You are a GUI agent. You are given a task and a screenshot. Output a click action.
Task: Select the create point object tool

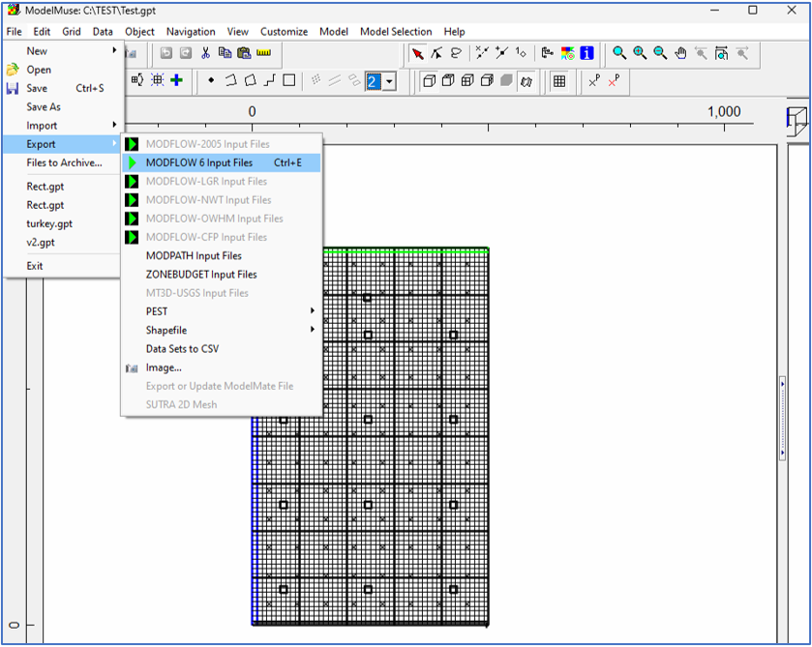(211, 80)
